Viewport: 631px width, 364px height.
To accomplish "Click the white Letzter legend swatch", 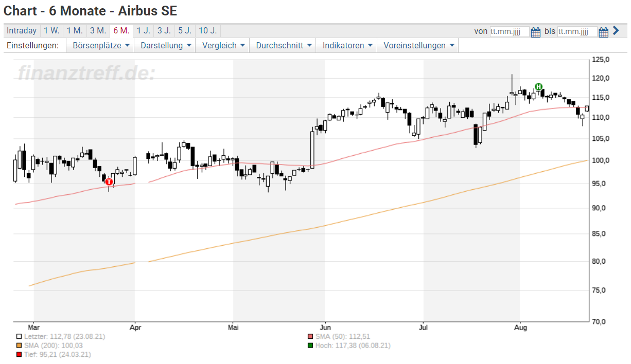I will (19, 336).
